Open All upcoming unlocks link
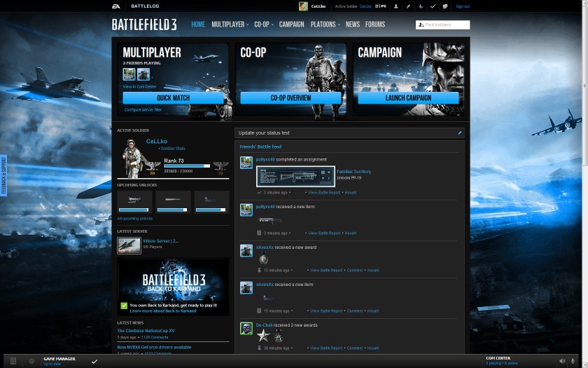588x368 pixels. pyautogui.click(x=135, y=219)
